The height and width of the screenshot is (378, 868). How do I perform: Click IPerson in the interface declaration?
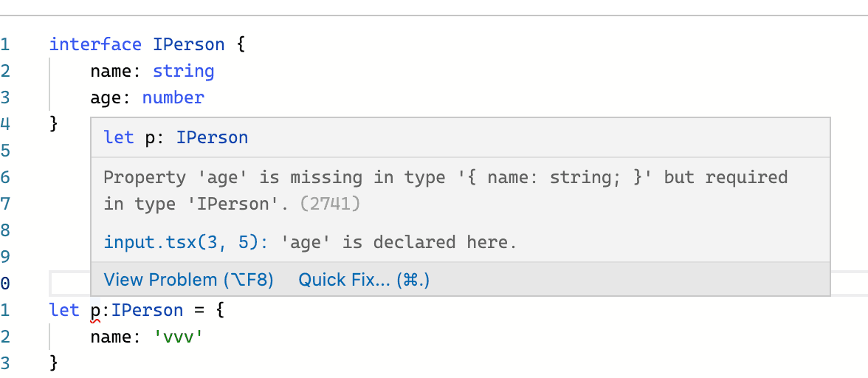click(189, 44)
